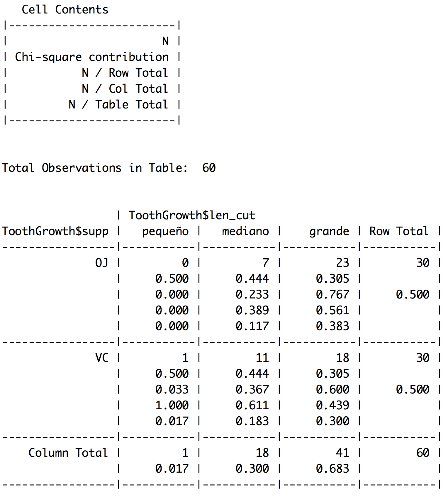
Task: Click the 'N / Row Total' legend entry
Action: 125,73
